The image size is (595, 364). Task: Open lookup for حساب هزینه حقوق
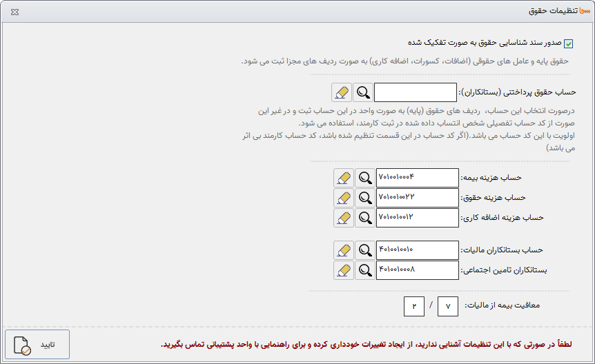(365, 198)
